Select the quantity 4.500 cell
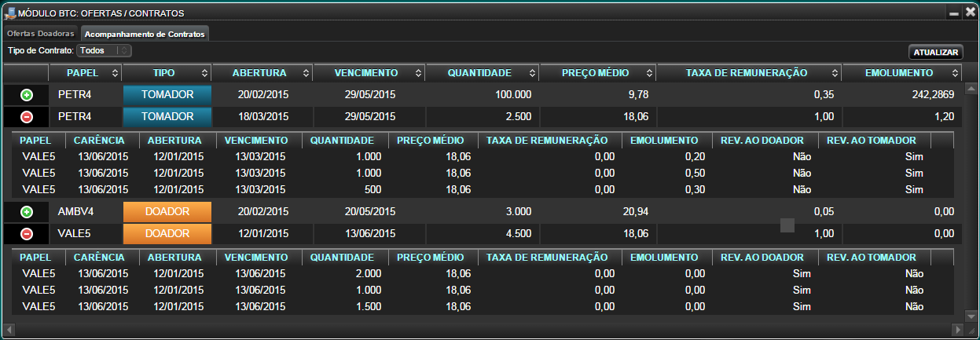This screenshot has width=980, height=340. point(517,234)
